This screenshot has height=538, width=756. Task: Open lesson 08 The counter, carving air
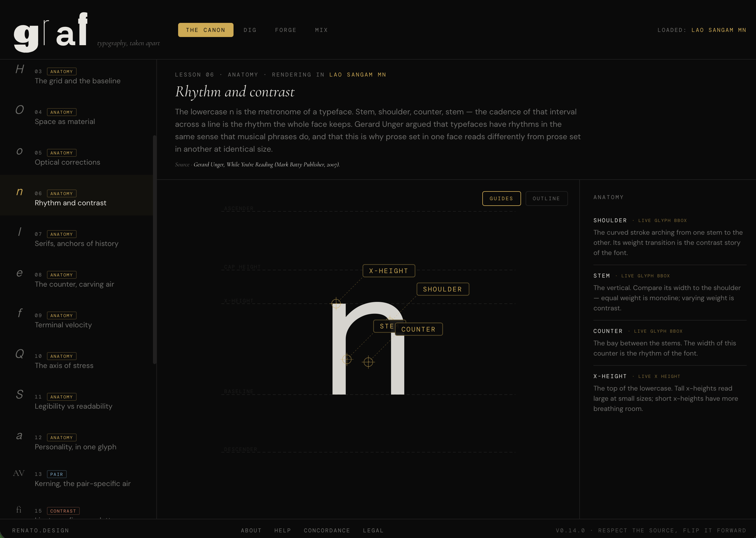pos(74,284)
